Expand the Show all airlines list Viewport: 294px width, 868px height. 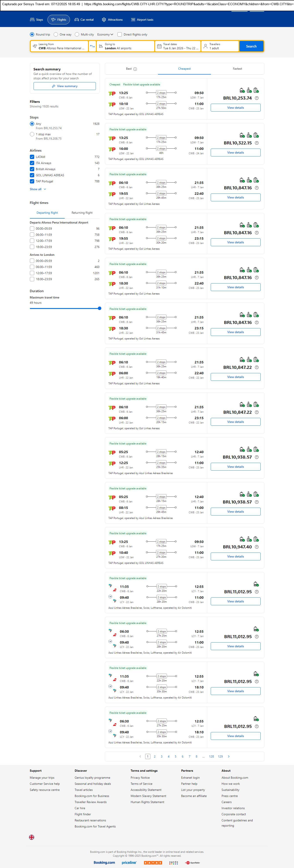click(x=38, y=189)
